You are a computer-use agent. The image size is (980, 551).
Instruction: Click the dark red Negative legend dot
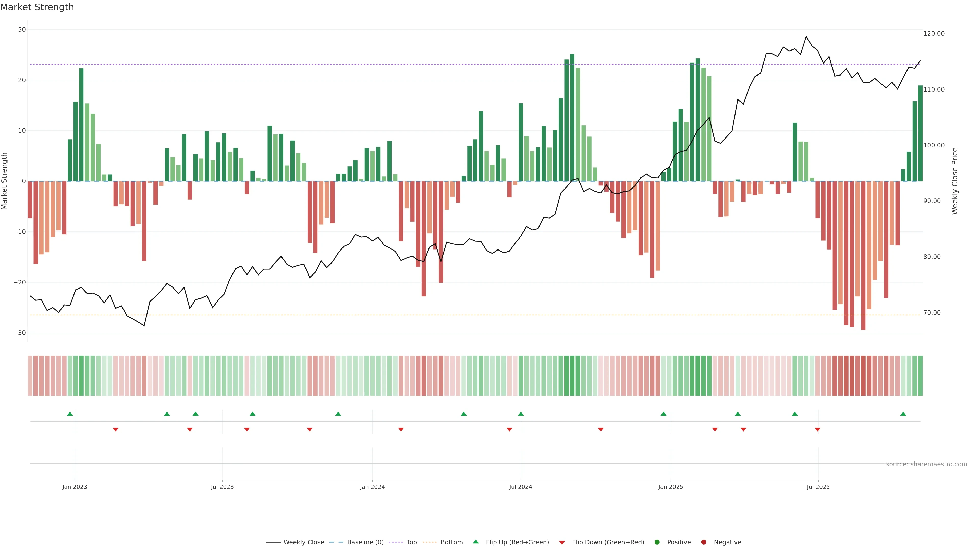[703, 542]
